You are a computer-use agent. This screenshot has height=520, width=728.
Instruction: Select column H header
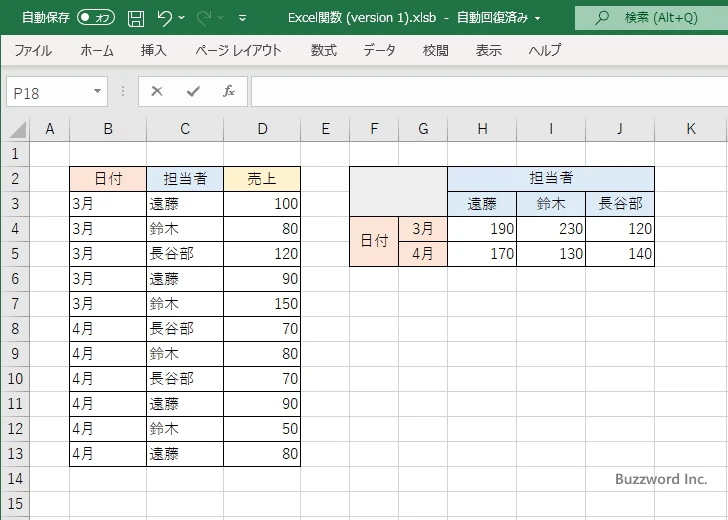pos(482,129)
